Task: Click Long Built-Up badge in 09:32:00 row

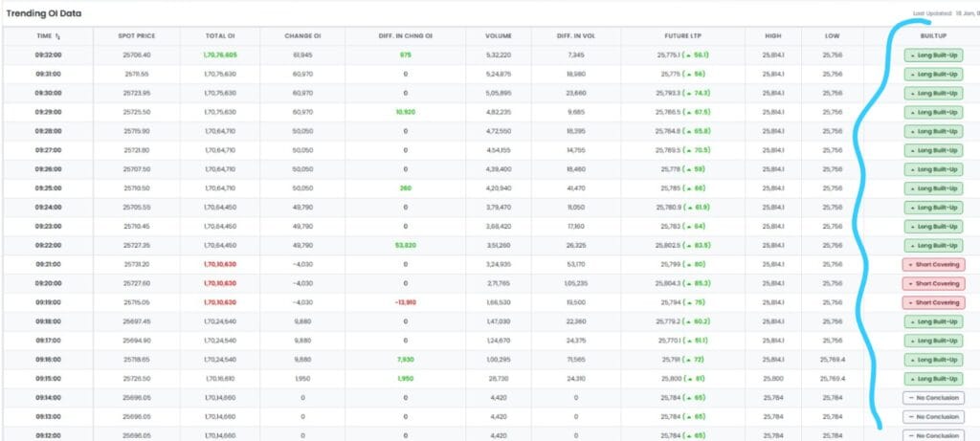Action: point(931,55)
